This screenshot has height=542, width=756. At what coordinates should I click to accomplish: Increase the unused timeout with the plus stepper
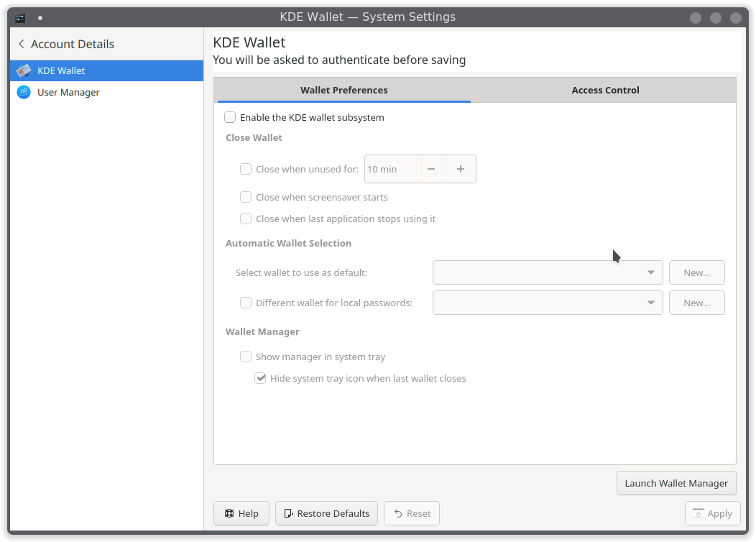(x=460, y=169)
